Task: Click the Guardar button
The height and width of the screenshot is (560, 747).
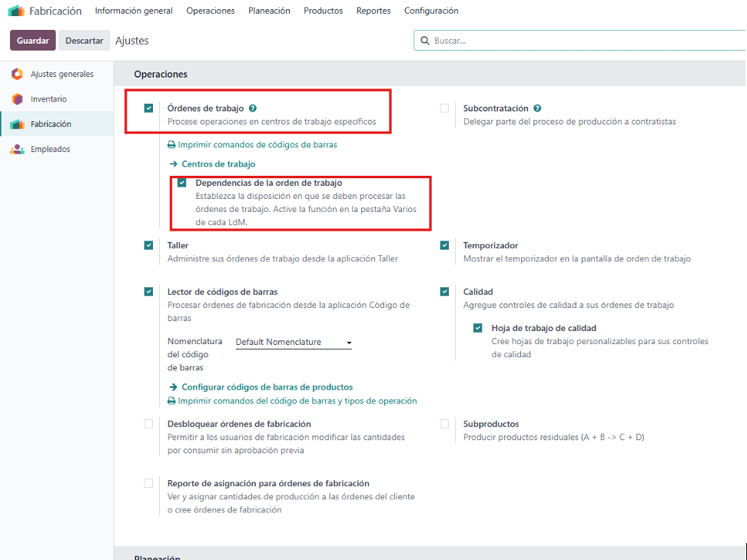Action: [x=33, y=41]
